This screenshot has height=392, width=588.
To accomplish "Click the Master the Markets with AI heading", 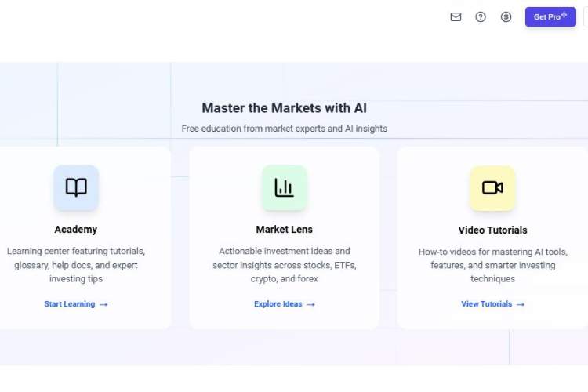I will click(x=284, y=108).
